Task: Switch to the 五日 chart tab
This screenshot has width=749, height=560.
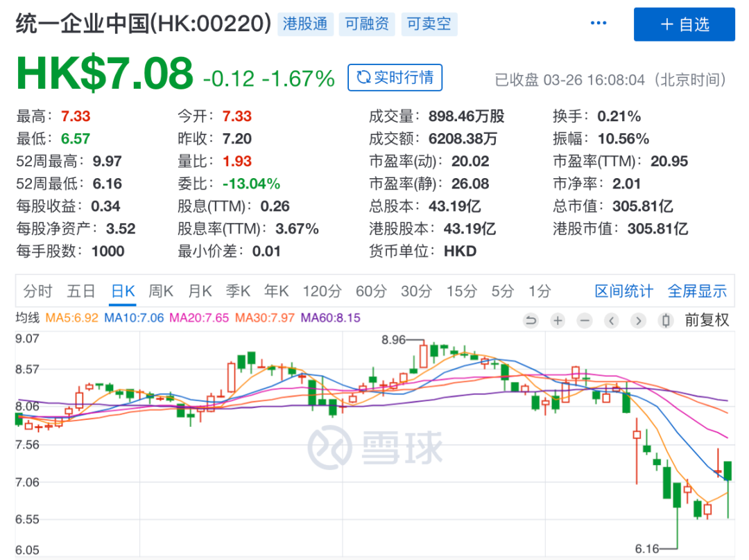Action: 80,290
